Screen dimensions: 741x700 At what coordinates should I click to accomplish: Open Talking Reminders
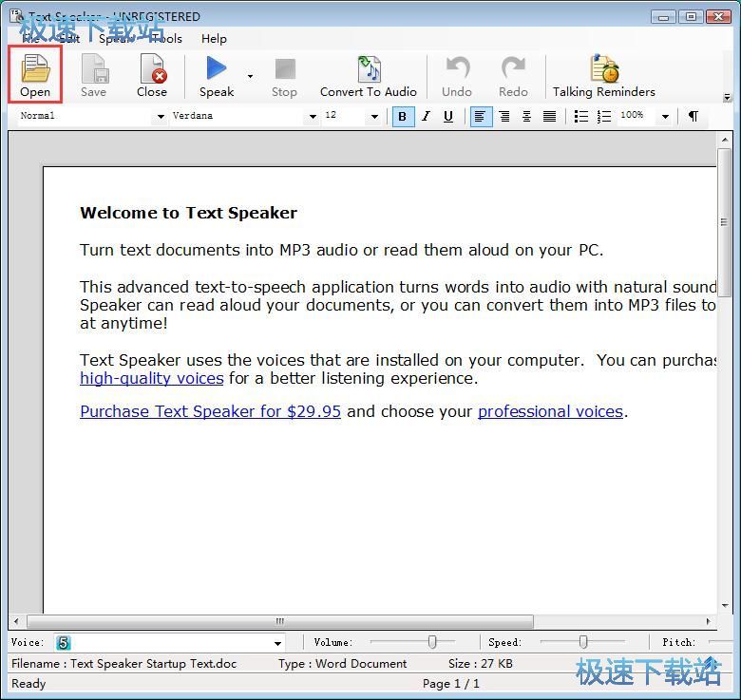tap(604, 76)
